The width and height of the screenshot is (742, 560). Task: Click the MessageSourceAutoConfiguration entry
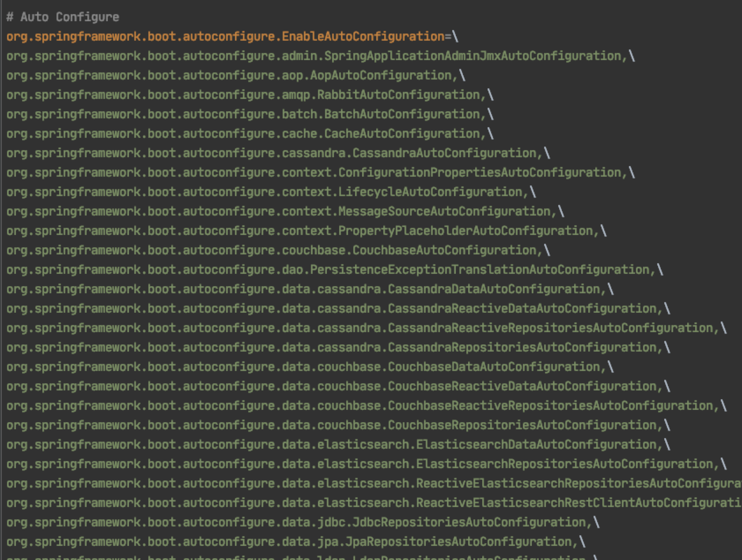[285, 212]
